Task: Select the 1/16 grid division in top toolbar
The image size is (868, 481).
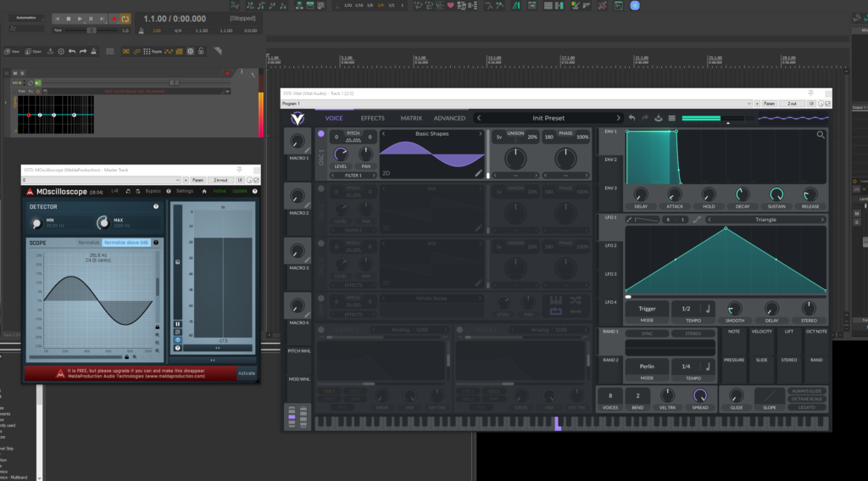Action: (x=359, y=5)
